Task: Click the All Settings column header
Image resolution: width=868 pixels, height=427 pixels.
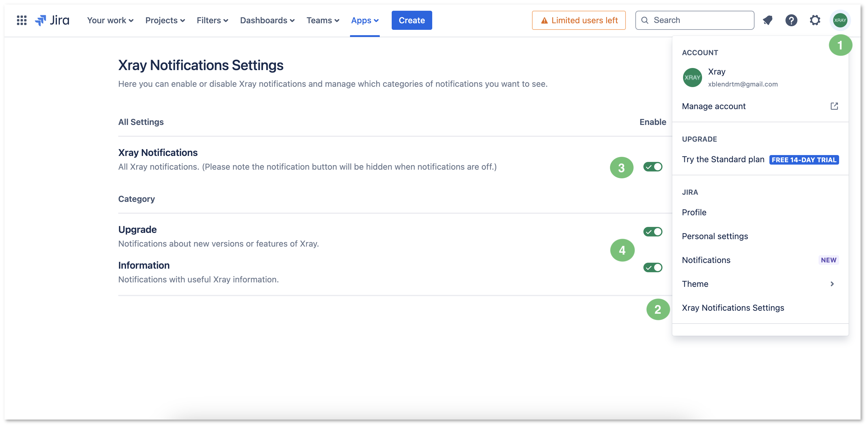Action: coord(141,122)
